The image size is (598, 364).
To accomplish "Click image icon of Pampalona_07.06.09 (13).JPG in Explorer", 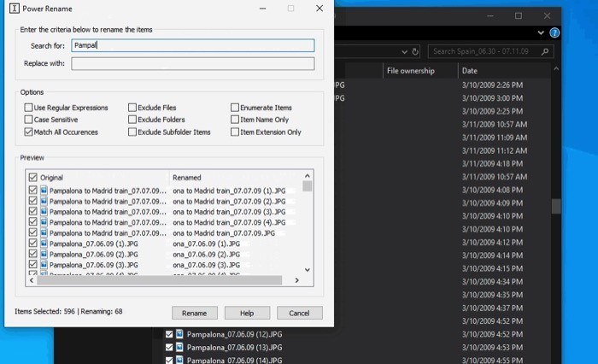I will (x=179, y=347).
